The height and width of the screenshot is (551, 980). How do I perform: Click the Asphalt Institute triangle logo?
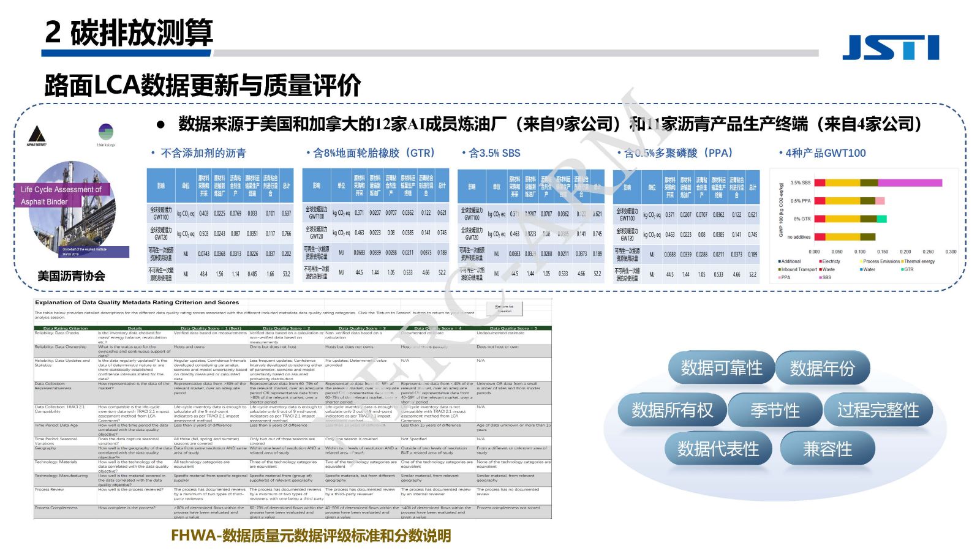pyautogui.click(x=37, y=135)
